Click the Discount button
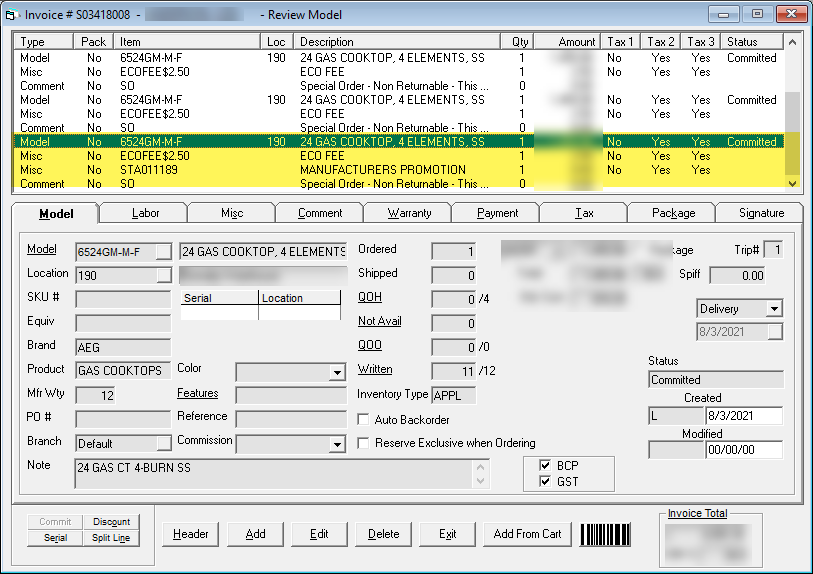 111,522
